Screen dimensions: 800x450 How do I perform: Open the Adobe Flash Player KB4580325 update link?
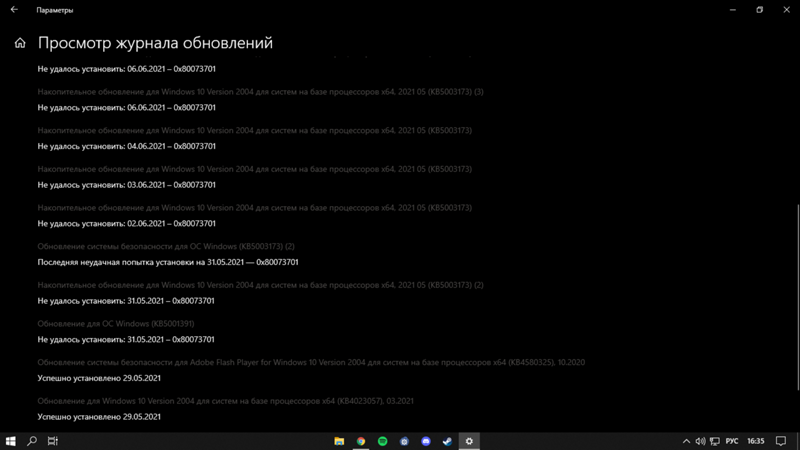pyautogui.click(x=311, y=362)
